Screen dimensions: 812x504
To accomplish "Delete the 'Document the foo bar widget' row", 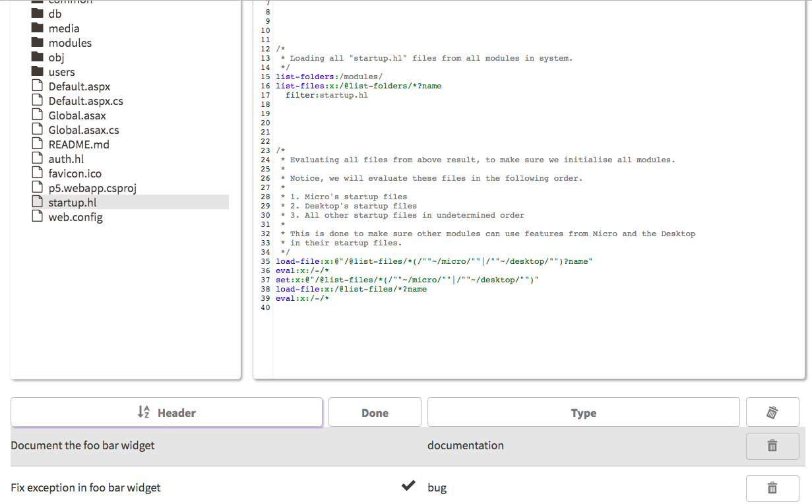I will [772, 446].
